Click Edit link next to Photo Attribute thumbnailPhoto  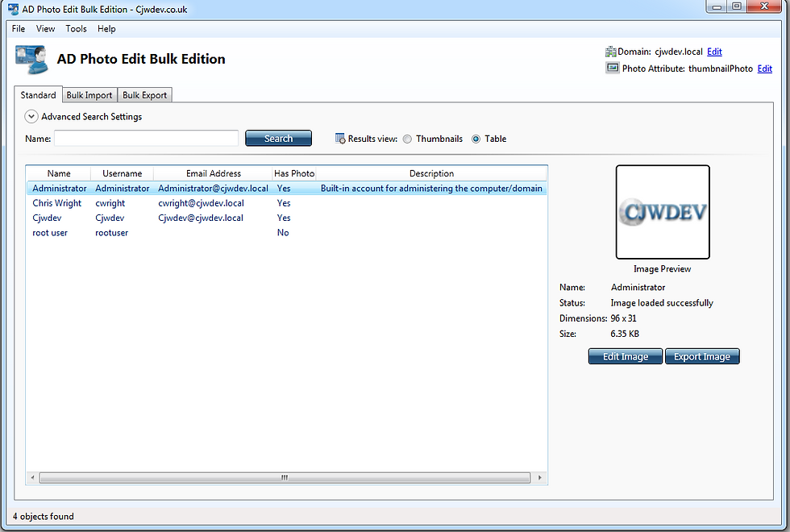tap(765, 69)
